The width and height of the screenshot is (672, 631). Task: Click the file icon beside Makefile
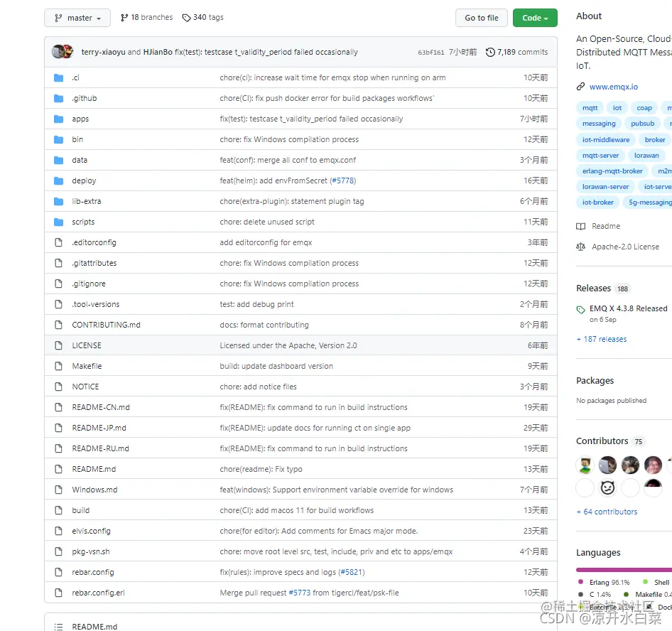click(59, 366)
